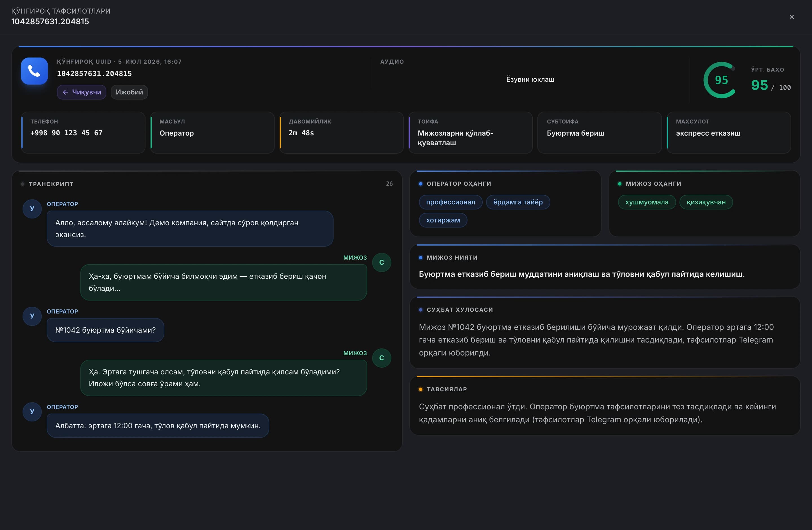Click the Масъул Оператор card

click(x=213, y=133)
